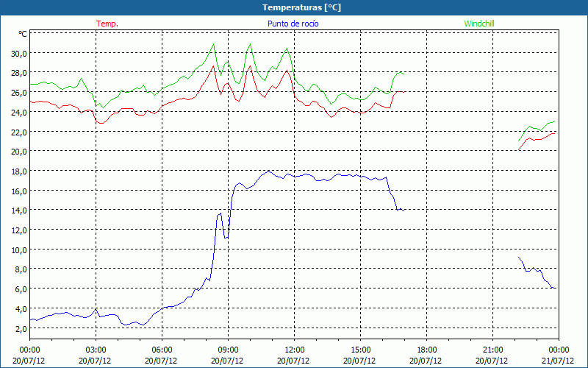Click the 21/07/12 date label

click(558, 361)
